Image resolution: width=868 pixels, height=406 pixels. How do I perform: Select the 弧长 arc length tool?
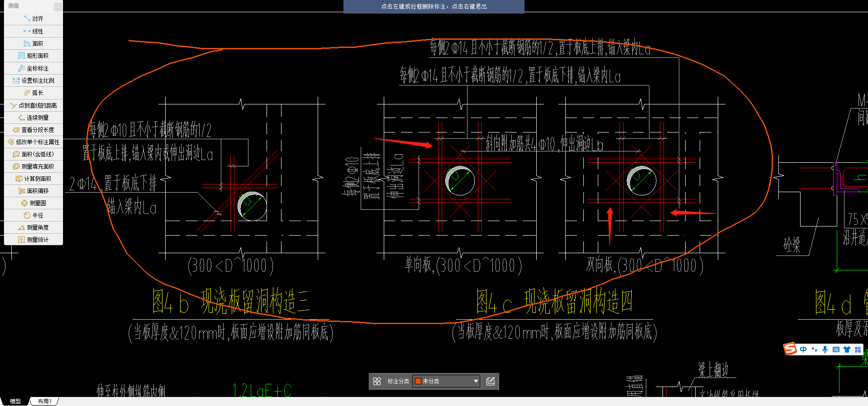33,93
